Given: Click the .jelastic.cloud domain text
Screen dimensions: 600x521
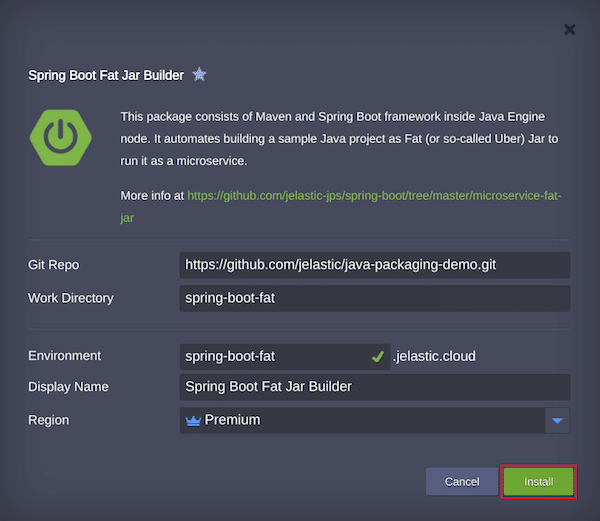Looking at the screenshot, I should tap(434, 356).
